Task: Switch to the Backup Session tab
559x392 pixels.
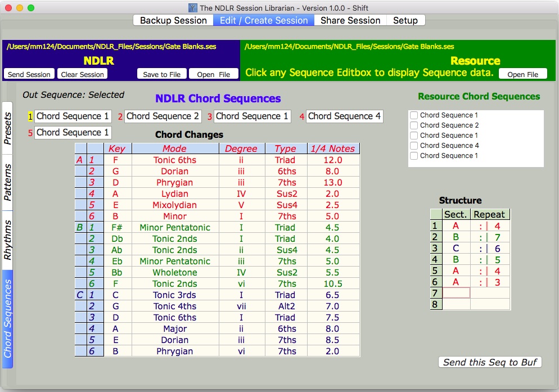Action: click(172, 20)
